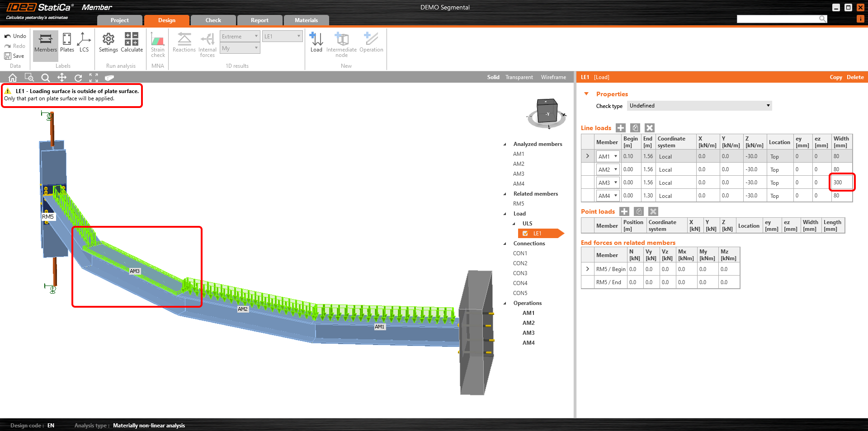Click the Copy button for LE1 load
This screenshot has width=868, height=431.
pos(835,77)
